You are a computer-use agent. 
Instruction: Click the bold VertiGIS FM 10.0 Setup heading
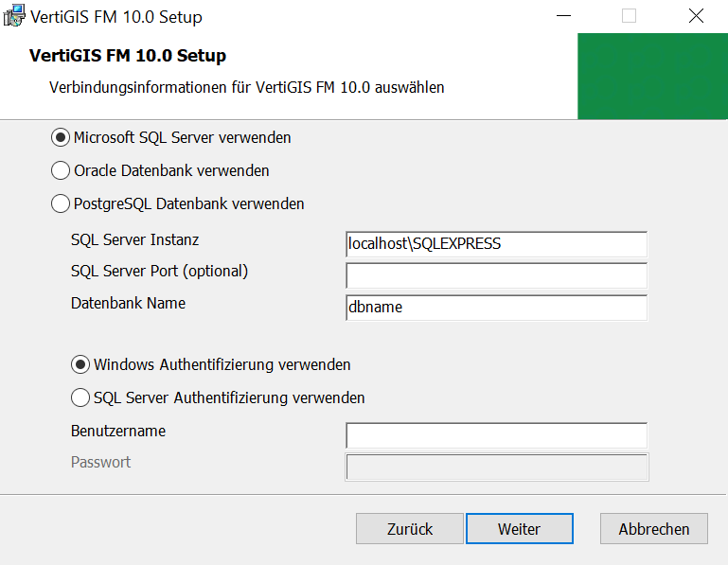click(x=128, y=56)
